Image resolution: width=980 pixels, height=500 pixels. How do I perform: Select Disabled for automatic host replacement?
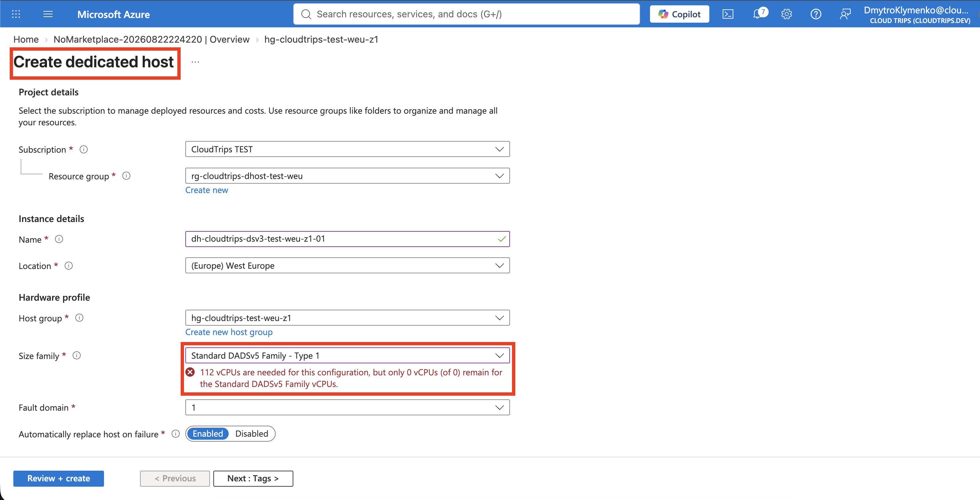251,434
